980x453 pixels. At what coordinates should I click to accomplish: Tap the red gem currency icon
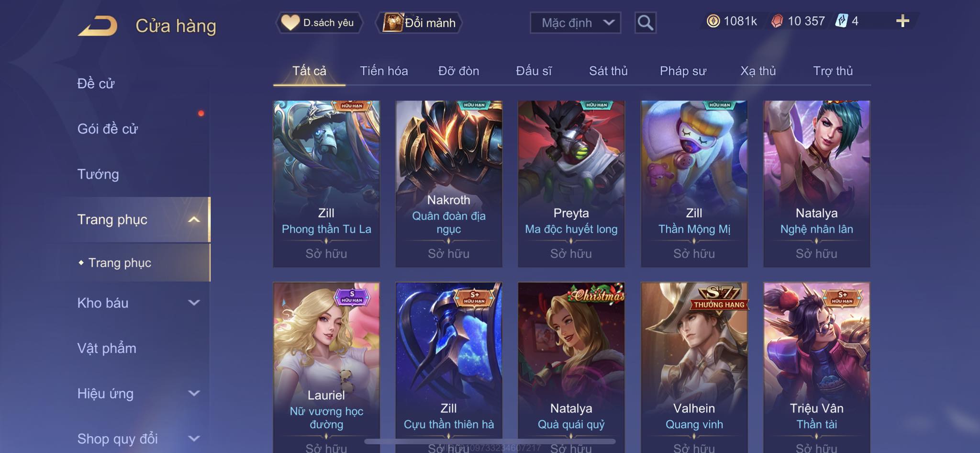(777, 21)
